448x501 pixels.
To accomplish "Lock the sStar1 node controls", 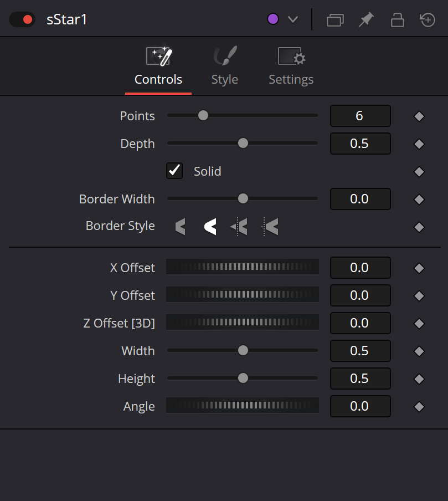I will [398, 20].
